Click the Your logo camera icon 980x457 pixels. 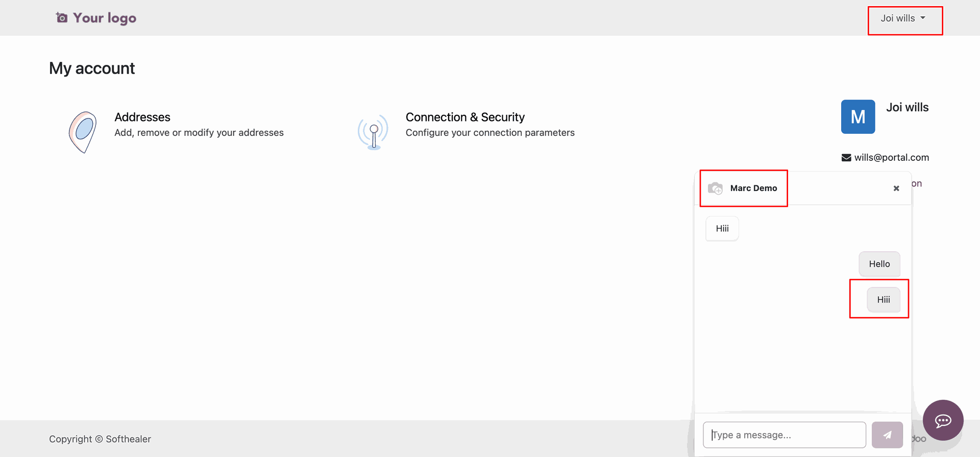coord(62,18)
